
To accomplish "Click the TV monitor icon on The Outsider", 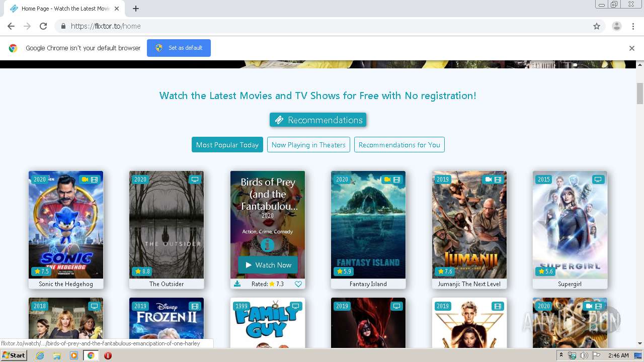I will click(x=195, y=179).
